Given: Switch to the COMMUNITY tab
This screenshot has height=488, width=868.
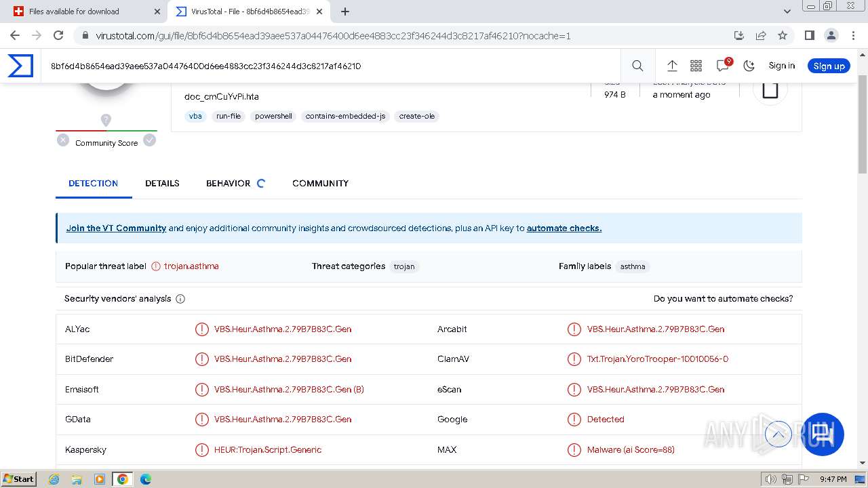Looking at the screenshot, I should [320, 183].
